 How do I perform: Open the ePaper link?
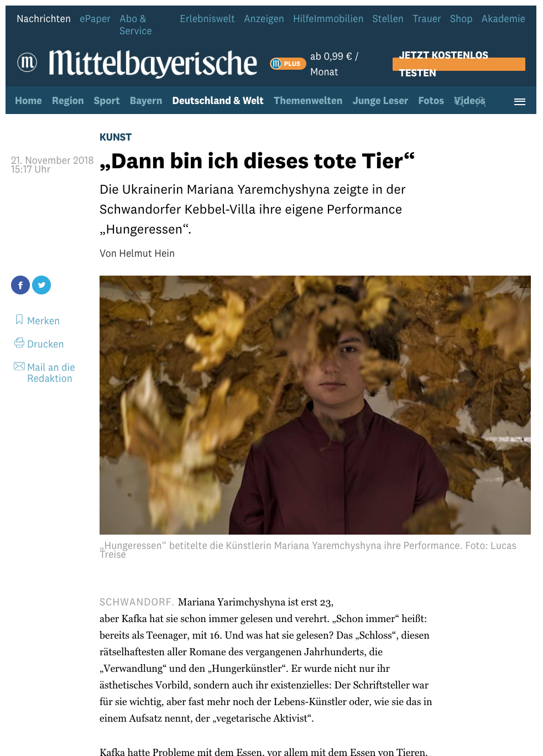(95, 19)
